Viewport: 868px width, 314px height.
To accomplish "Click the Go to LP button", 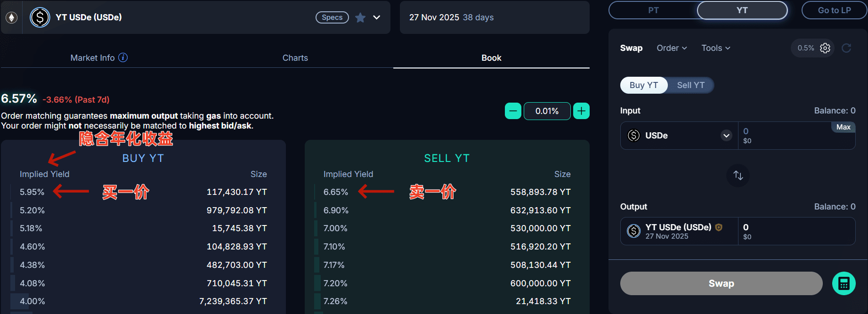I will [834, 10].
